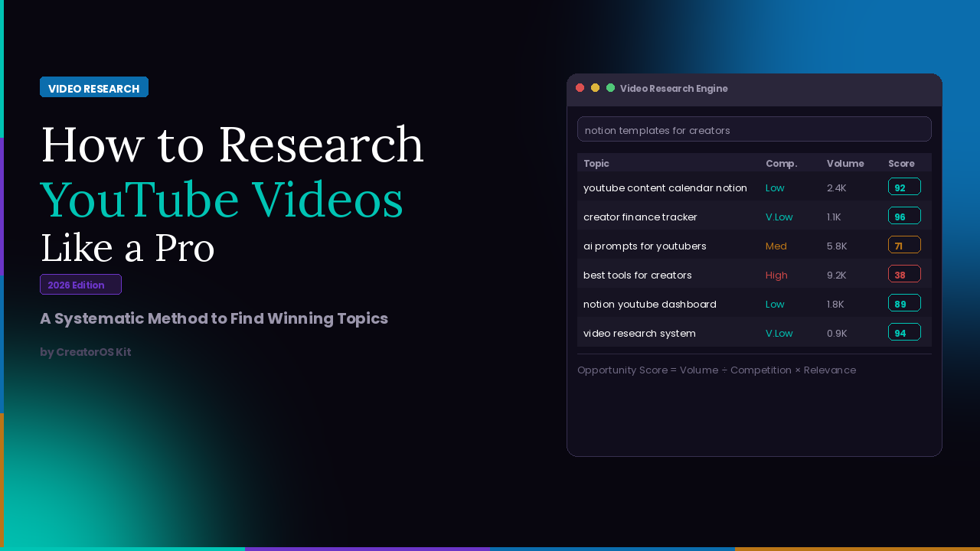The image size is (980, 551).
Task: Click V.Low competition for video research system
Action: point(779,333)
